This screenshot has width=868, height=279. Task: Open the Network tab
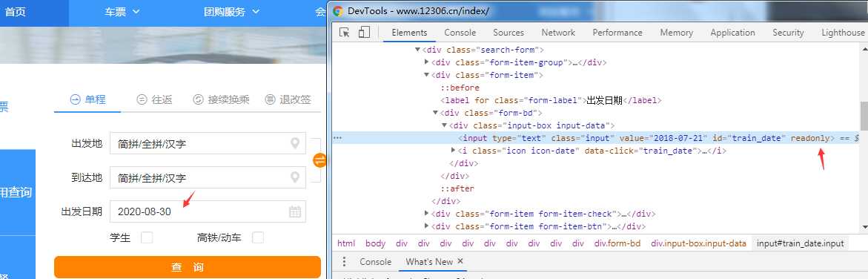tap(558, 33)
